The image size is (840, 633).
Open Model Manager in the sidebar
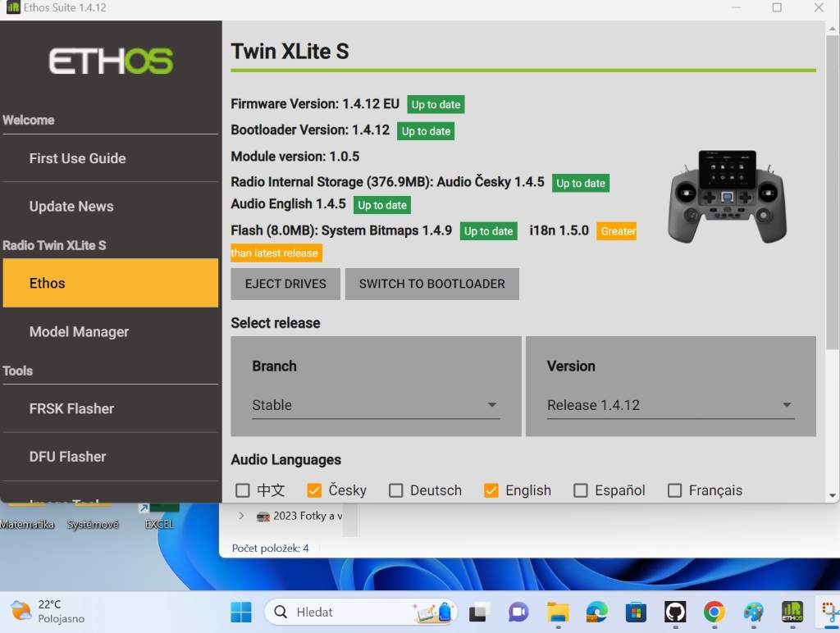tap(80, 332)
